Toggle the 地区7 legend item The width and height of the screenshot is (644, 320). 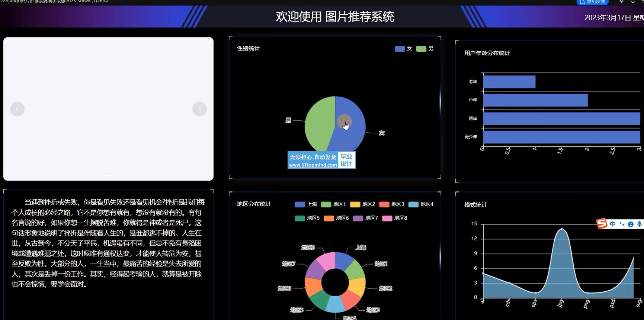point(365,218)
